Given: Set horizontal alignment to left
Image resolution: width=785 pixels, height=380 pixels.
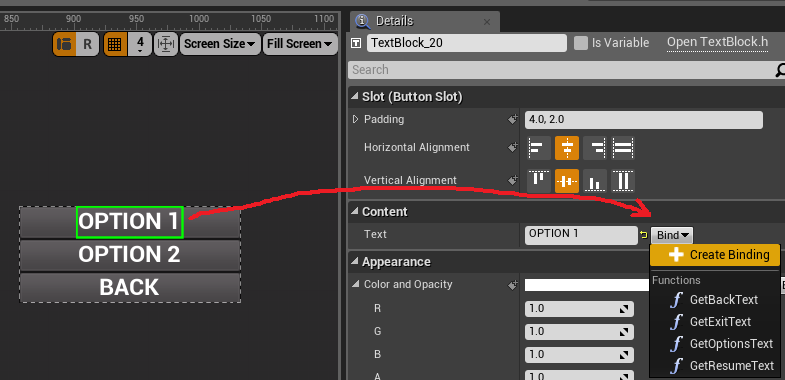Looking at the screenshot, I should point(539,148).
